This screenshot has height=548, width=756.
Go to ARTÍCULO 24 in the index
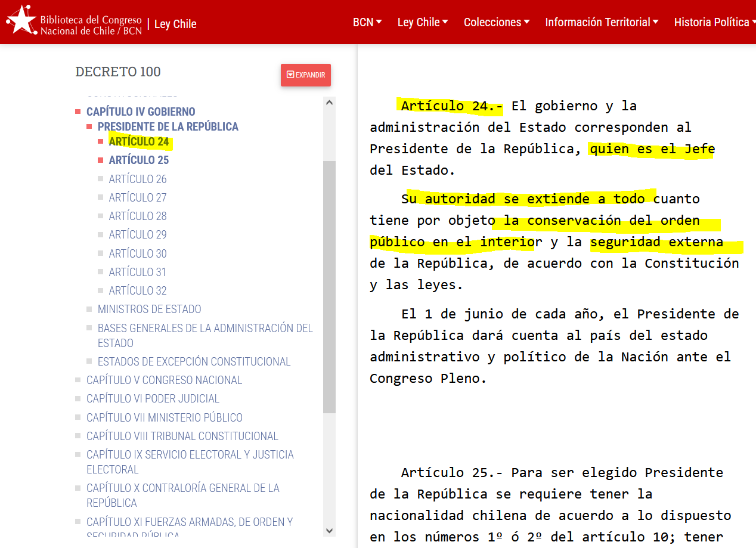139,142
